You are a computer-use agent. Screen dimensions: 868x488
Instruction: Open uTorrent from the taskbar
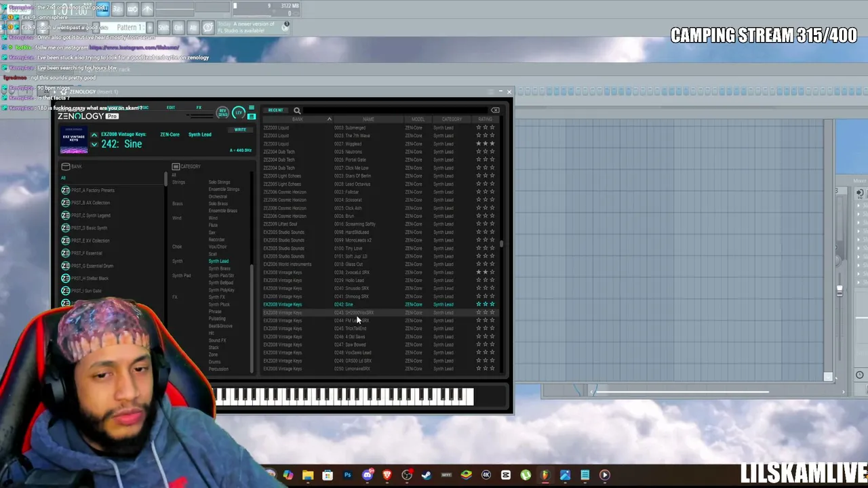click(526, 475)
